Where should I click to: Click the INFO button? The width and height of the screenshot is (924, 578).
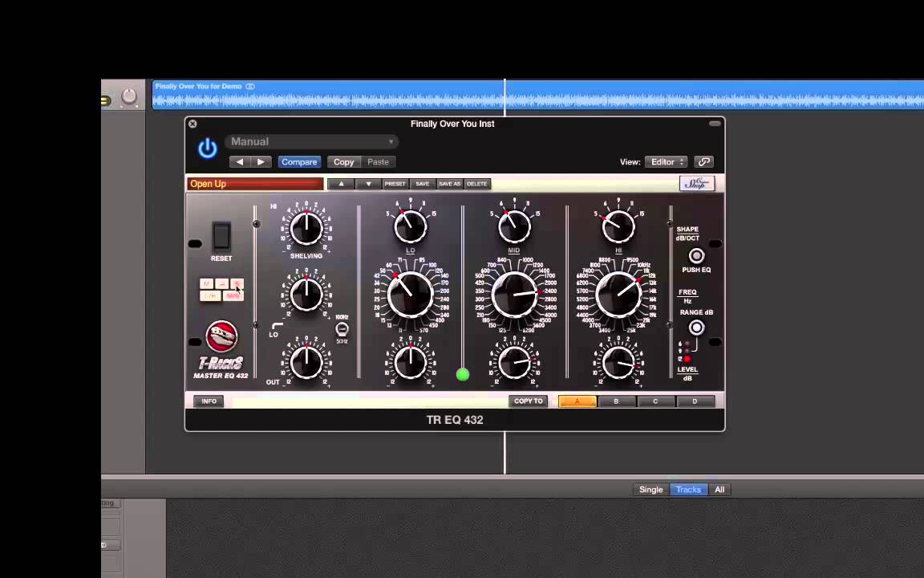point(209,401)
